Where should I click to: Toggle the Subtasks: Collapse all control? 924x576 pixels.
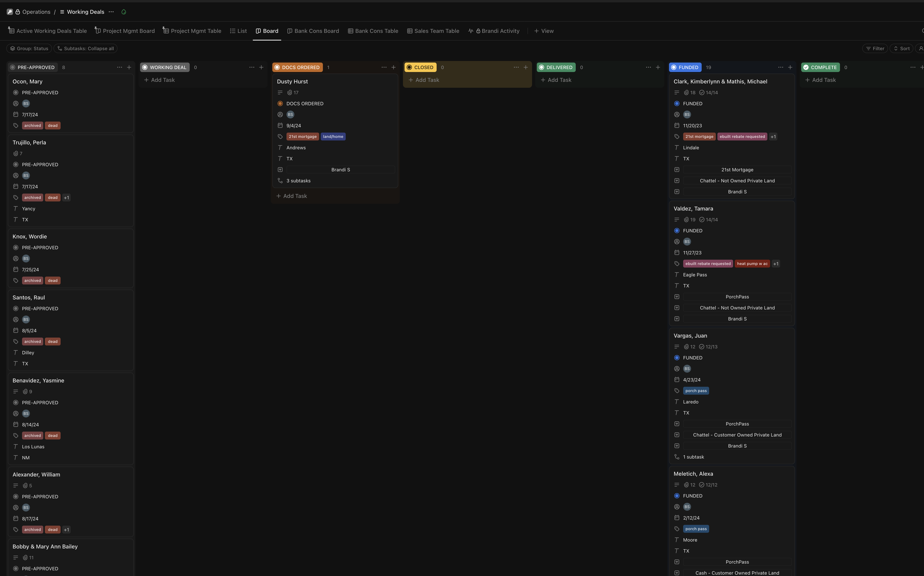point(86,48)
